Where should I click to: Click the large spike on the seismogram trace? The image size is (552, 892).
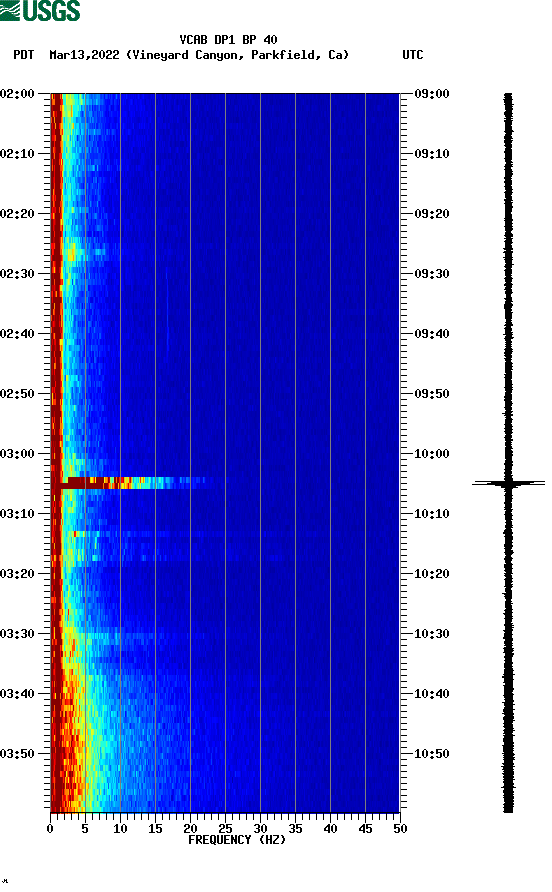[508, 484]
